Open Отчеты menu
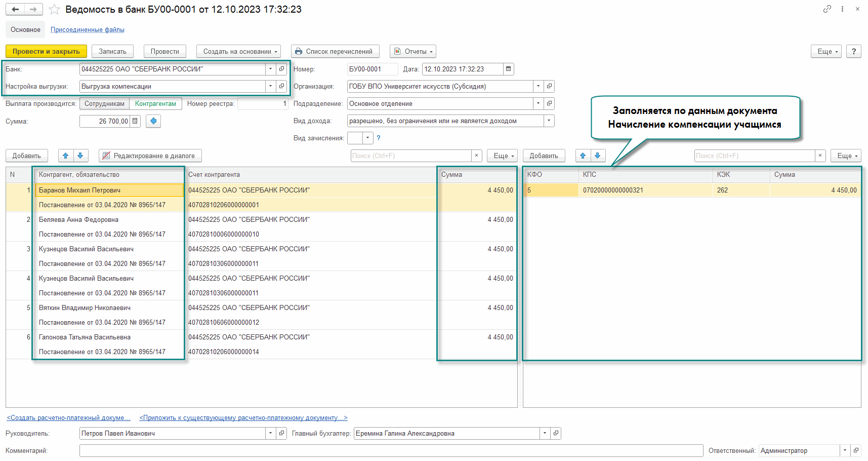This screenshot has width=868, height=461. [x=413, y=51]
